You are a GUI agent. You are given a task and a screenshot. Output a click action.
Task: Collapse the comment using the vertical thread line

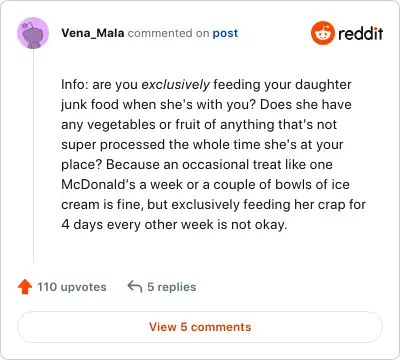pos(33,157)
